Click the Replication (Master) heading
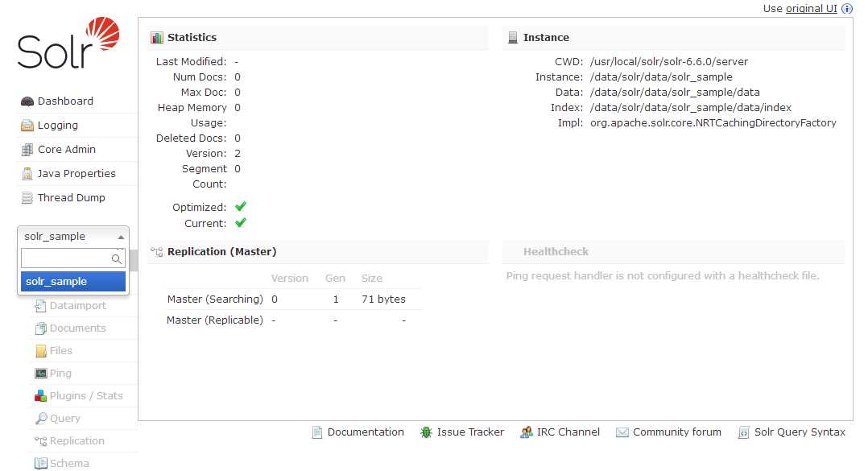Image resolution: width=868 pixels, height=471 pixels. pyautogui.click(x=222, y=252)
